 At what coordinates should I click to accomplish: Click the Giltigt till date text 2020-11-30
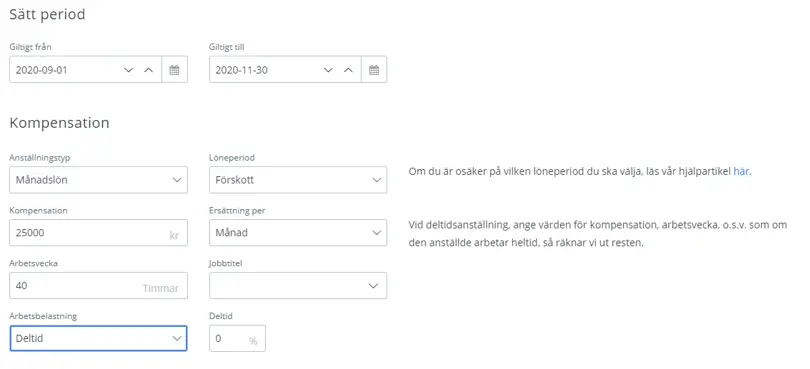tap(241, 70)
